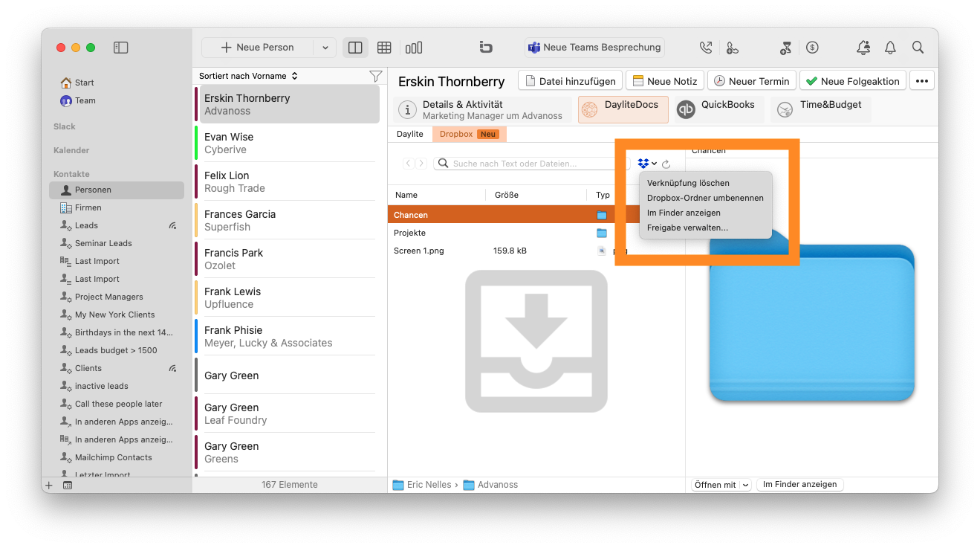
Task: Click the Eric Nelles breadcrumb folder
Action: pyautogui.click(x=422, y=485)
